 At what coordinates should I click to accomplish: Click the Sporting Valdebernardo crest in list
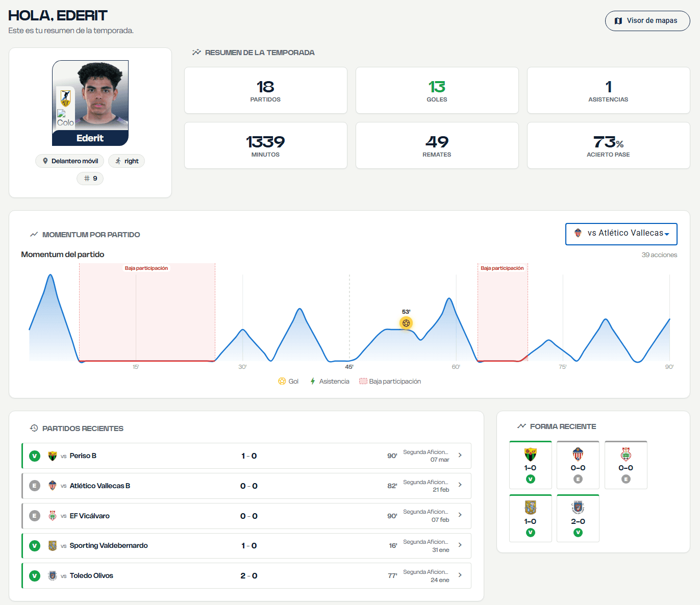pyautogui.click(x=52, y=546)
